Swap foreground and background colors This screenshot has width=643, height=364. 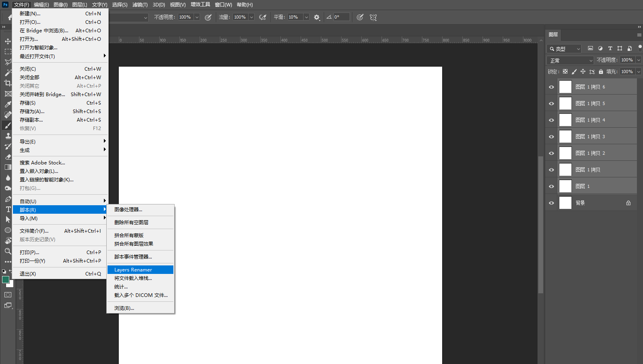click(x=11, y=271)
